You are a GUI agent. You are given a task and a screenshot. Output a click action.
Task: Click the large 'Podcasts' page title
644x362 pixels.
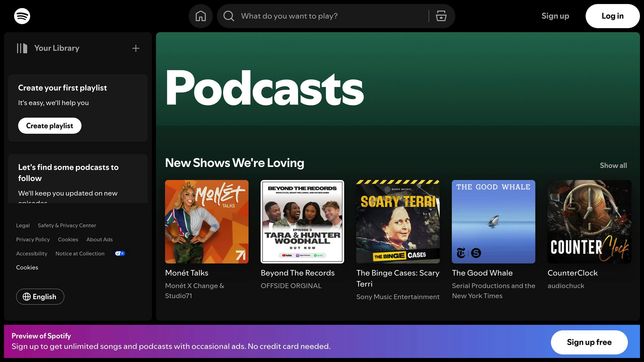[x=265, y=87]
